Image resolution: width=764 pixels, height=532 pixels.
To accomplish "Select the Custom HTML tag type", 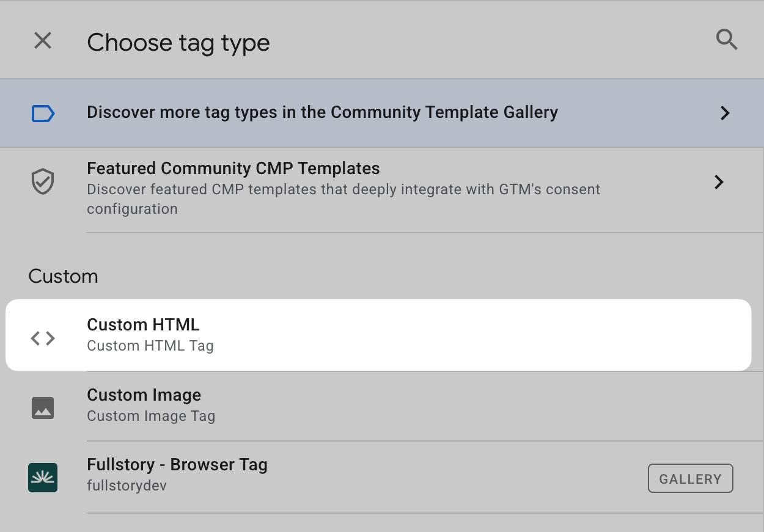I will point(378,335).
